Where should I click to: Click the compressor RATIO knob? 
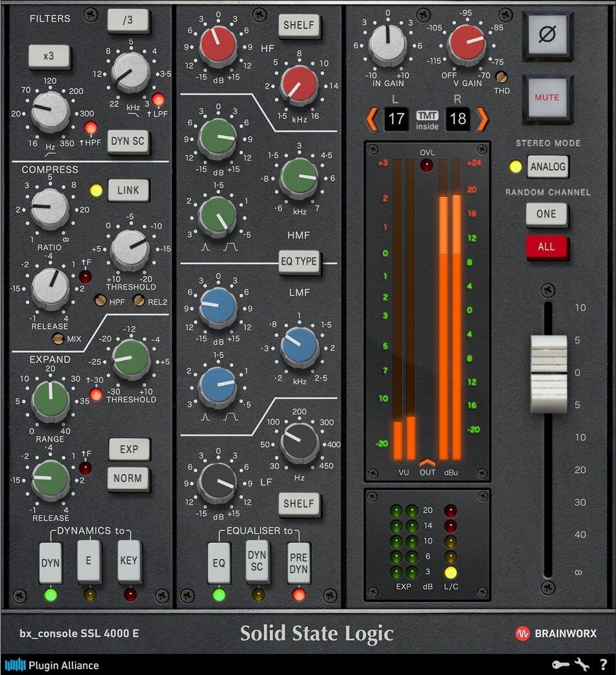pos(50,209)
